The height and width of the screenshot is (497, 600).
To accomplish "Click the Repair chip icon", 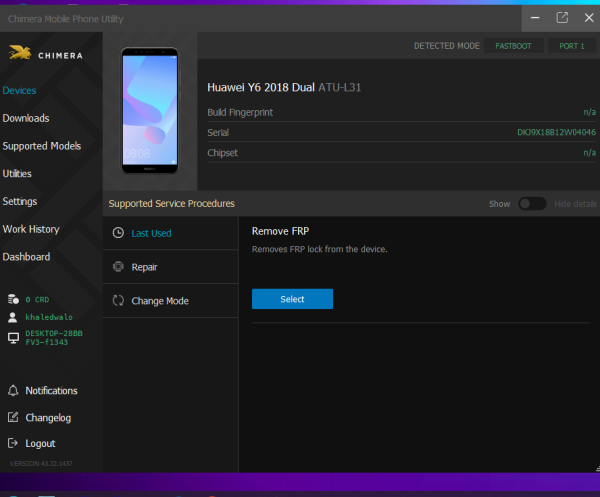I will coord(118,267).
